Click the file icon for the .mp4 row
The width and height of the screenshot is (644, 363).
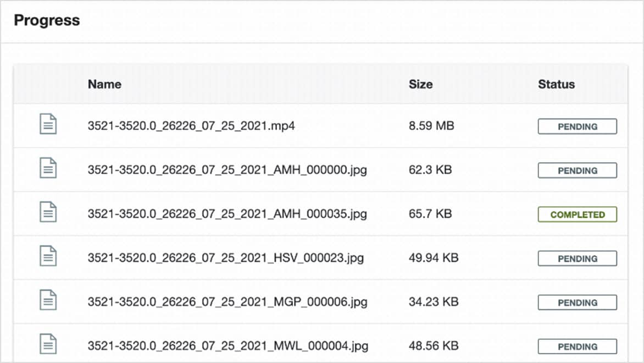pyautogui.click(x=48, y=124)
